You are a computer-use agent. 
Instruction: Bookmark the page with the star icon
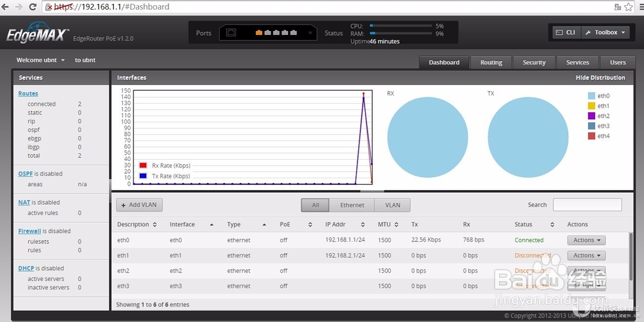pyautogui.click(x=629, y=6)
